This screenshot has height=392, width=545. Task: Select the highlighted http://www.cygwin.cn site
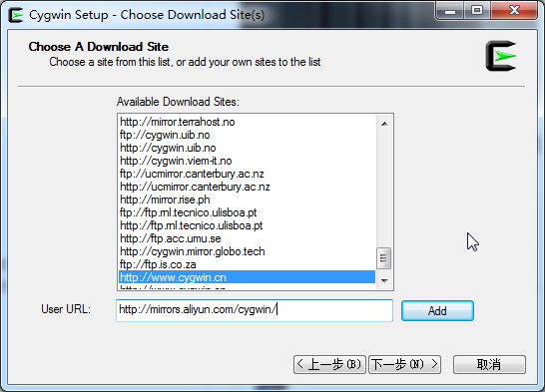coord(247,277)
